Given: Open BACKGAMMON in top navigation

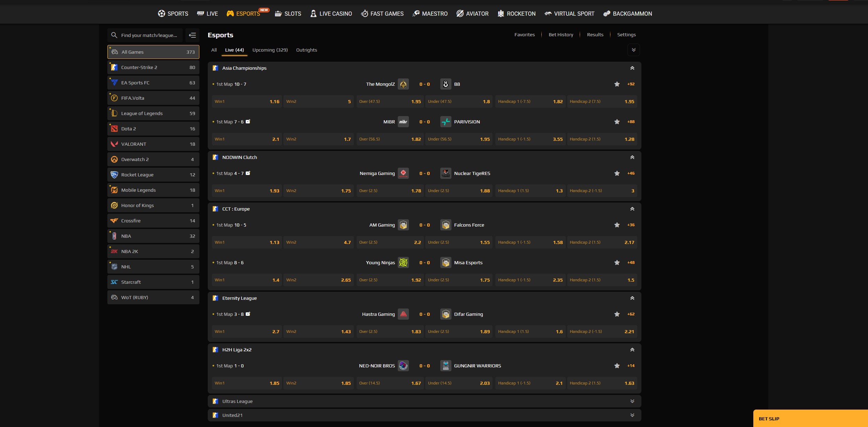Looking at the screenshot, I should pos(628,14).
